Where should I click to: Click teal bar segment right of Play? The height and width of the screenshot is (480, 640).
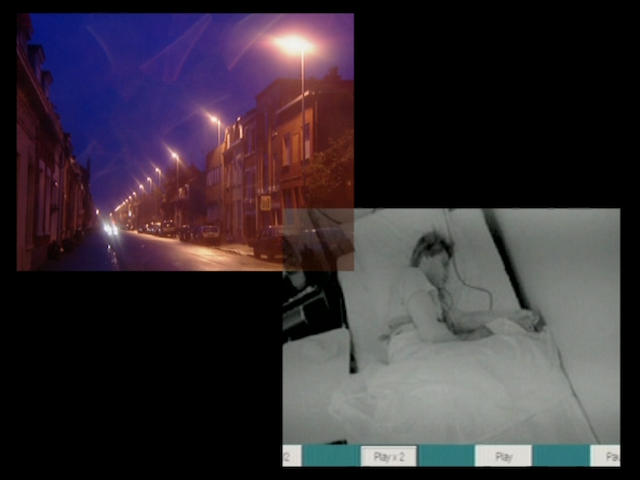(x=560, y=456)
